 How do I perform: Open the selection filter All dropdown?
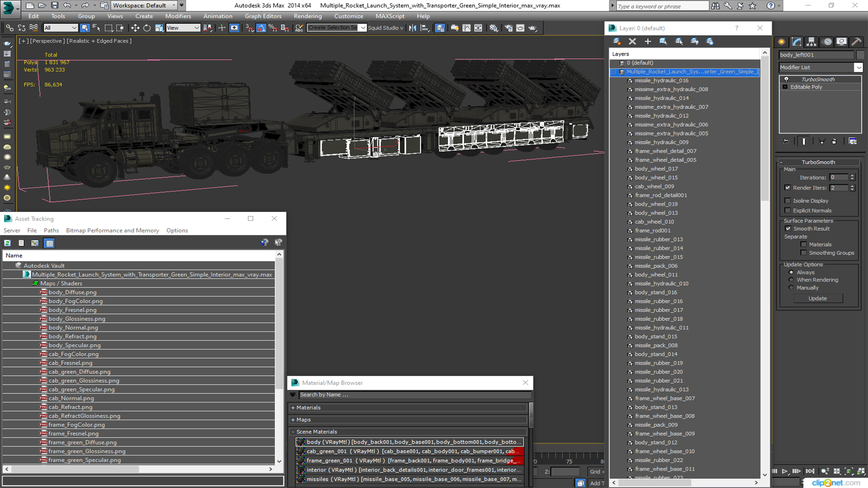[x=61, y=28]
